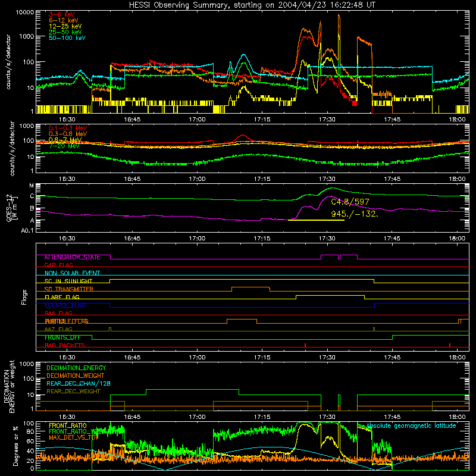Click the REAR_DEC_WEIGHT legend label
The image size is (476, 476).
73,392
